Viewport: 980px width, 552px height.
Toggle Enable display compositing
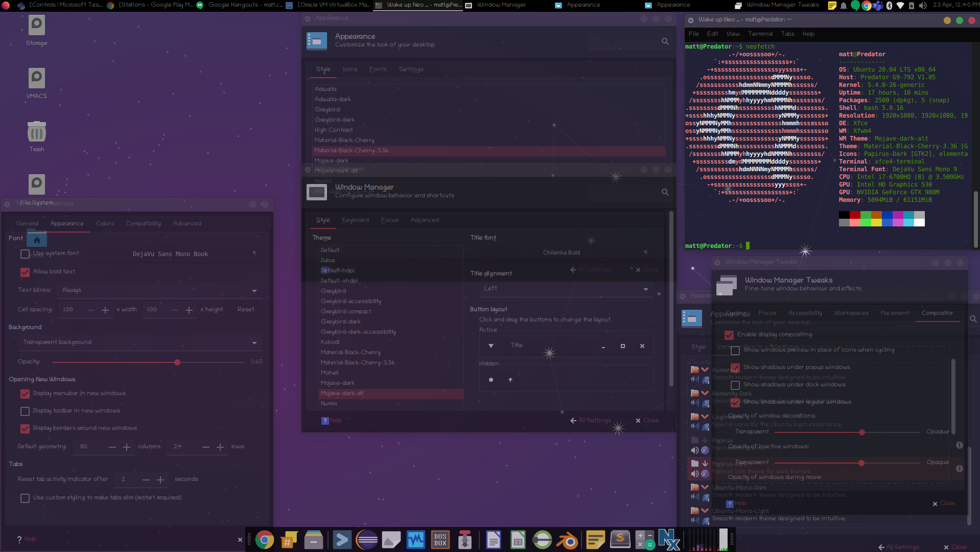729,335
